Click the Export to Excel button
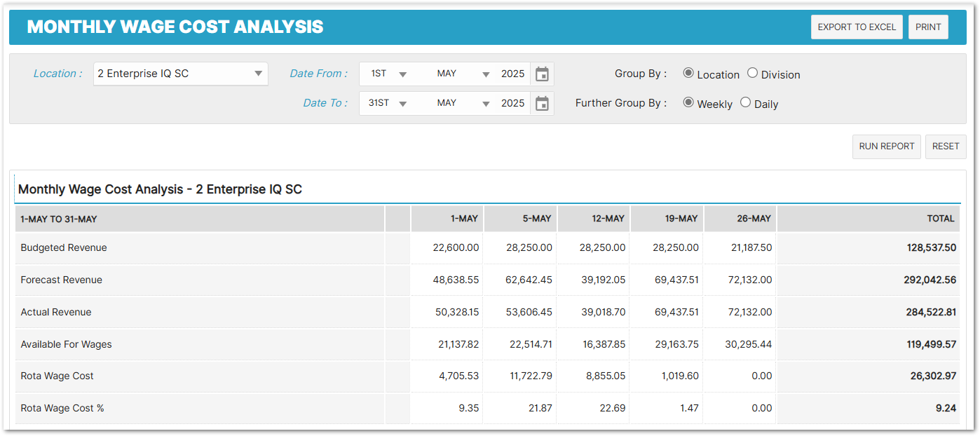The height and width of the screenshot is (436, 980). coord(857,27)
